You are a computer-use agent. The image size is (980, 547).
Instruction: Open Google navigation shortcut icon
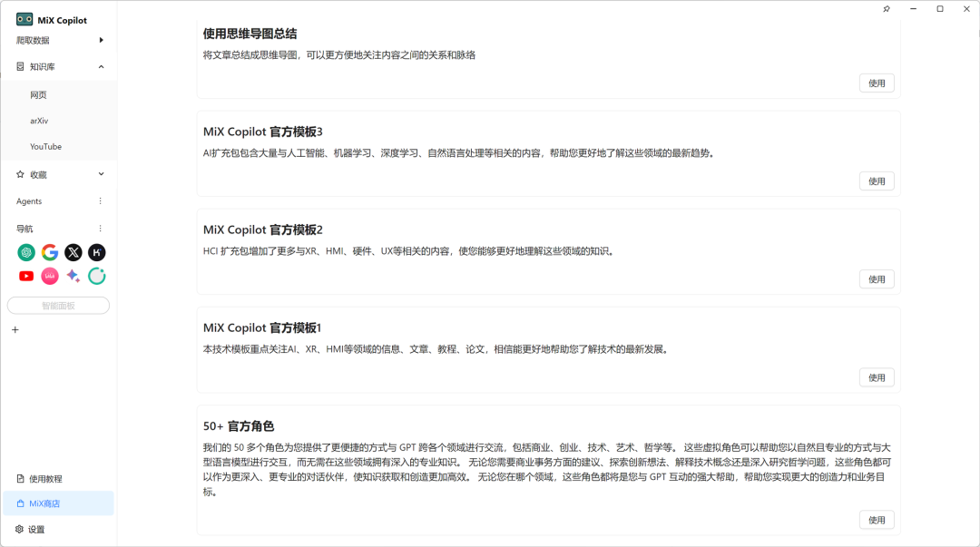point(50,252)
